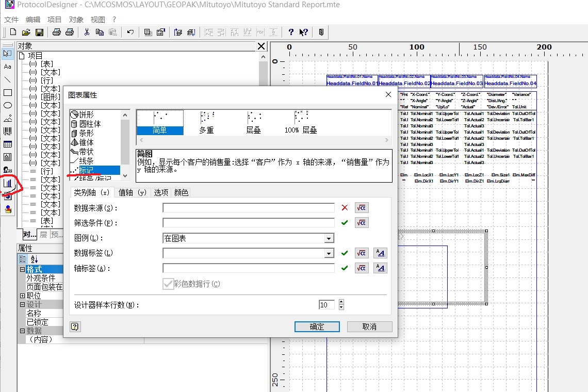Activate the context help pointer
Viewport: 588px width, 392px height.
click(304, 32)
